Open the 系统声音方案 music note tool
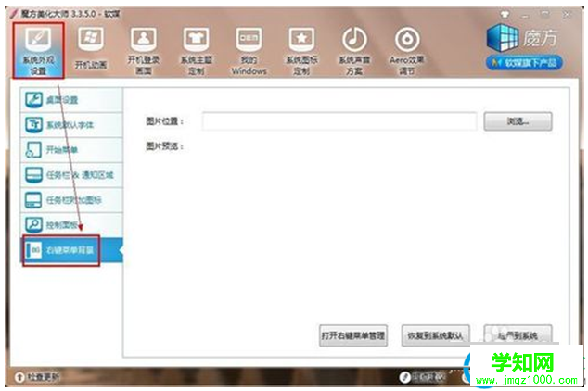This screenshot has width=588, height=391. pyautogui.click(x=354, y=51)
